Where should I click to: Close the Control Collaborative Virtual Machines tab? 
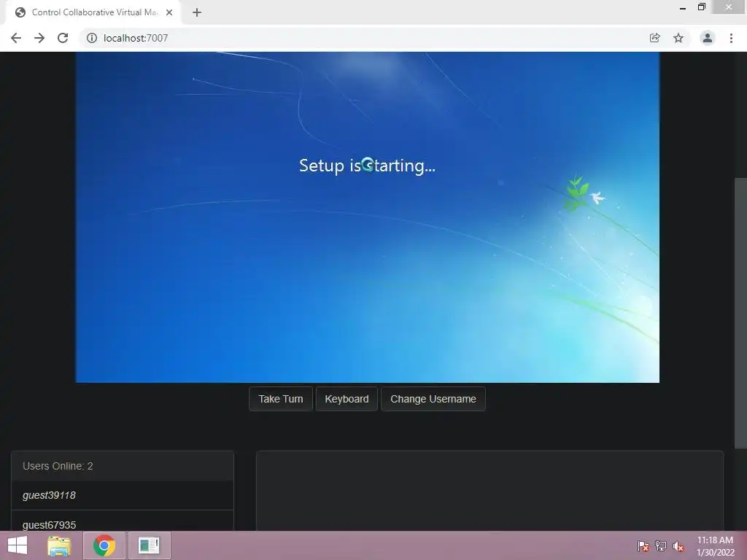click(x=169, y=12)
